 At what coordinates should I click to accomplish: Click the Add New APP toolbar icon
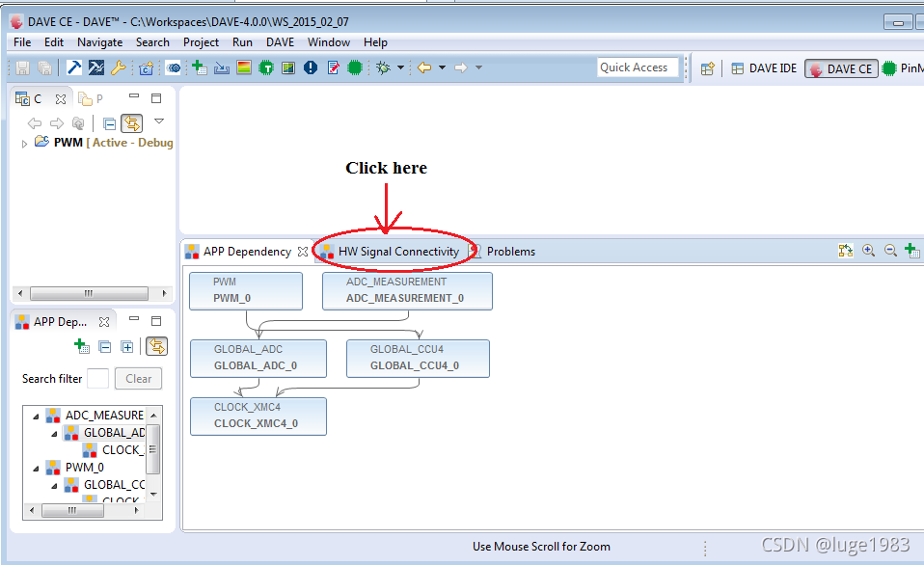pos(200,67)
